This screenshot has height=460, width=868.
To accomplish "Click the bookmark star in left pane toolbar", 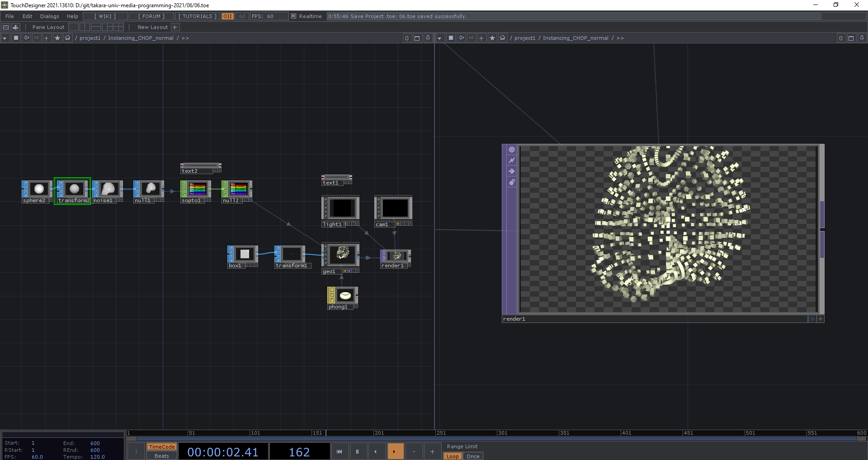I will pos(57,38).
